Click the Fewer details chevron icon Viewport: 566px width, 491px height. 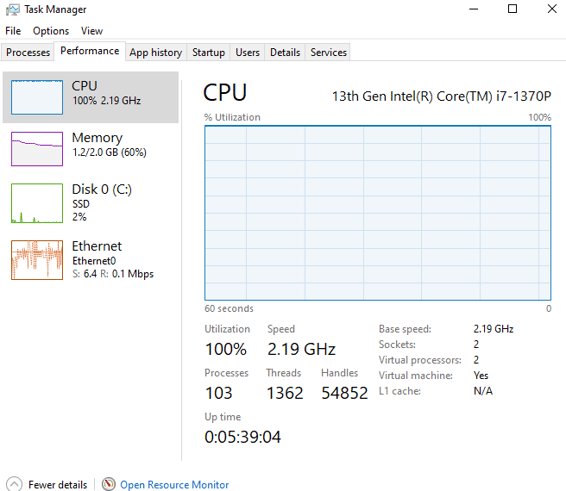14,484
